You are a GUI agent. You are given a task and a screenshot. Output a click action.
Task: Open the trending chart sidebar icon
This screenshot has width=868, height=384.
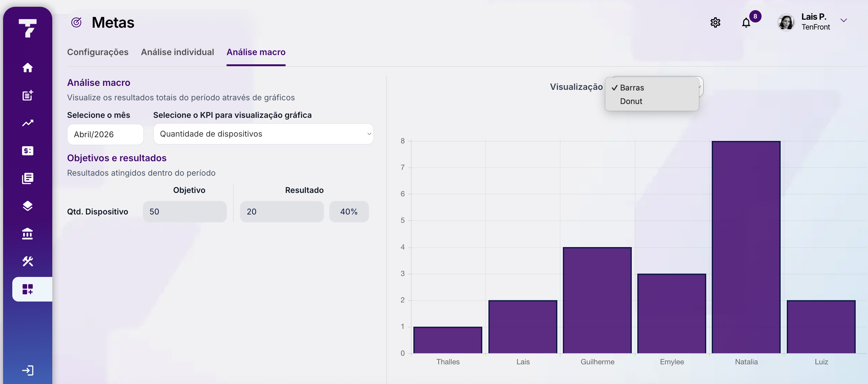point(28,123)
